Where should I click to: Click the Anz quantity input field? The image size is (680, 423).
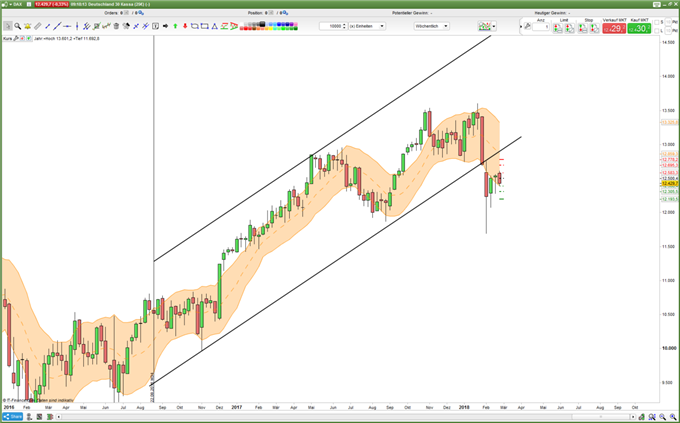tap(541, 26)
